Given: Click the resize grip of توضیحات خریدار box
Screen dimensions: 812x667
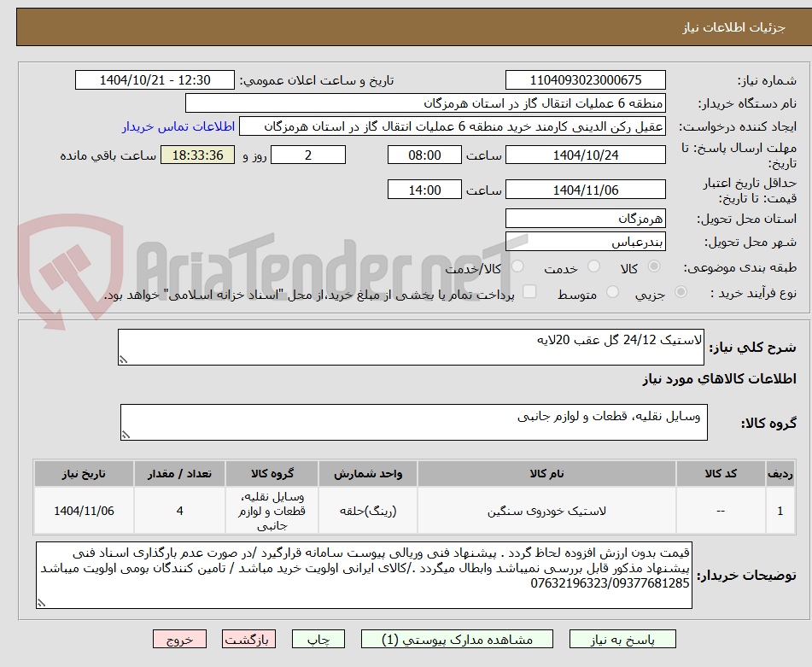Looking at the screenshot, I should pos(42,603).
